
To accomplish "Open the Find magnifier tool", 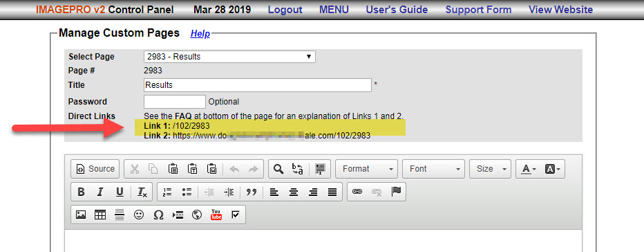I will (278, 169).
